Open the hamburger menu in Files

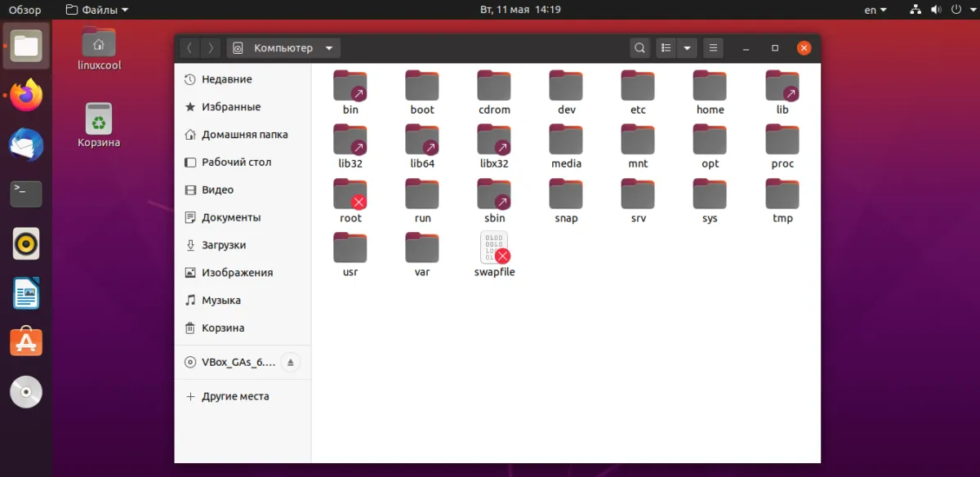[x=713, y=48]
